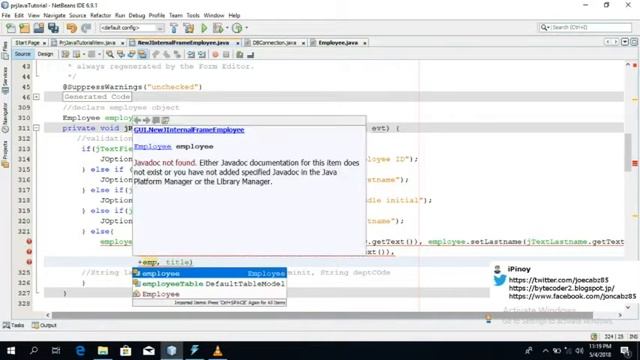Open the Tasks panel button

tap(13, 325)
